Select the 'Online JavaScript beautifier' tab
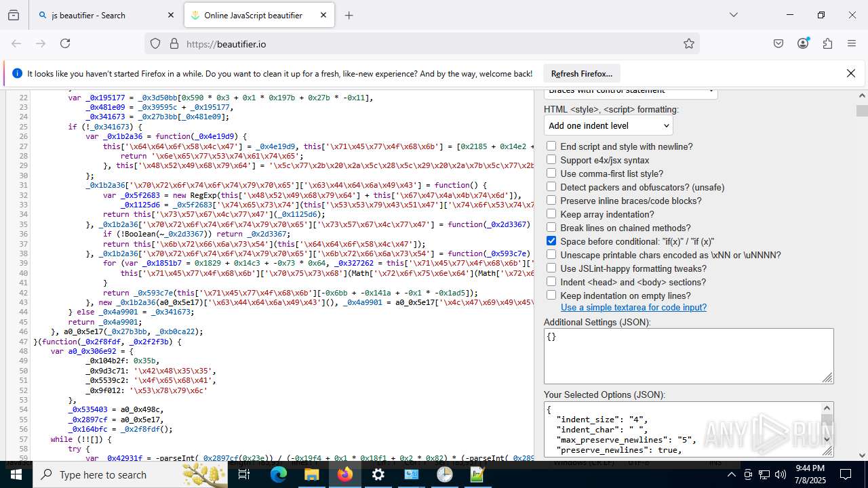This screenshot has width=868, height=488. pos(252,15)
